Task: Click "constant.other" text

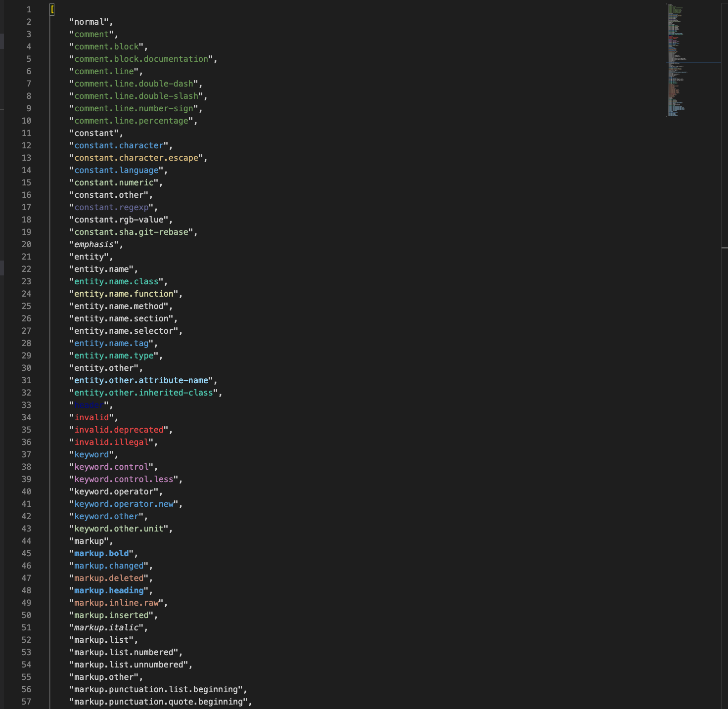Action: (109, 195)
